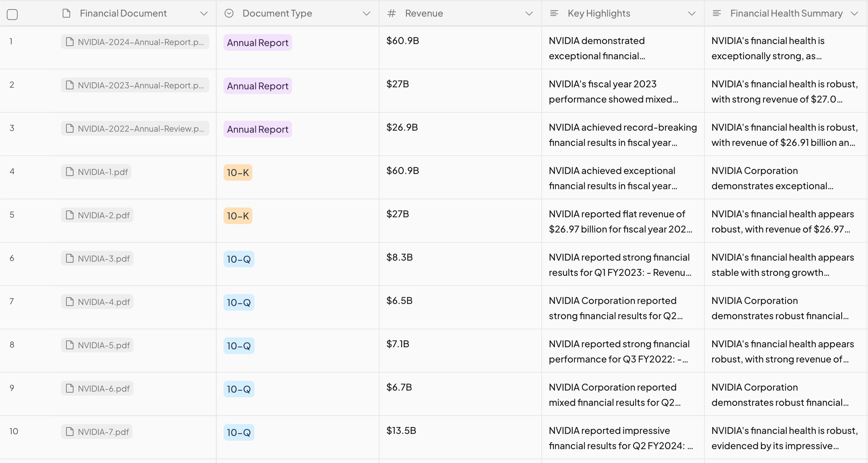Click the text-lines icon beside Key Highlights
This screenshot has height=463, width=868.
(x=554, y=14)
